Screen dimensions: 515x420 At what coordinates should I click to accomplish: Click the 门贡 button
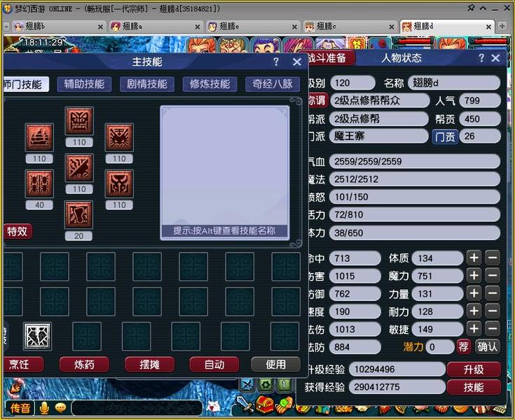445,136
